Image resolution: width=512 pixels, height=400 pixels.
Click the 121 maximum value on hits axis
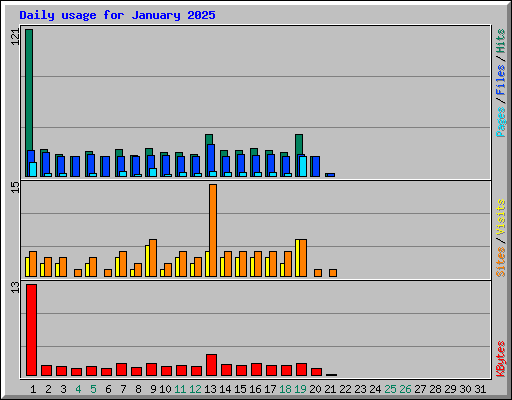15,37
